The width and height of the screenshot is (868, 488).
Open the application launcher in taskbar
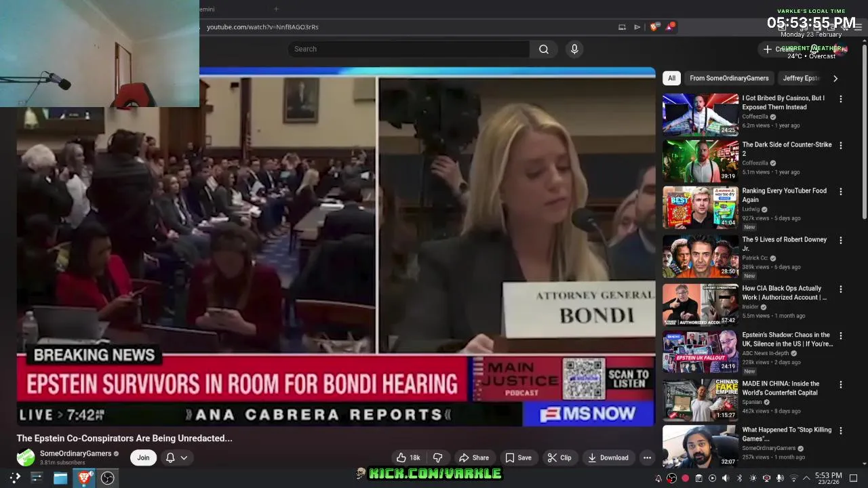click(15, 478)
